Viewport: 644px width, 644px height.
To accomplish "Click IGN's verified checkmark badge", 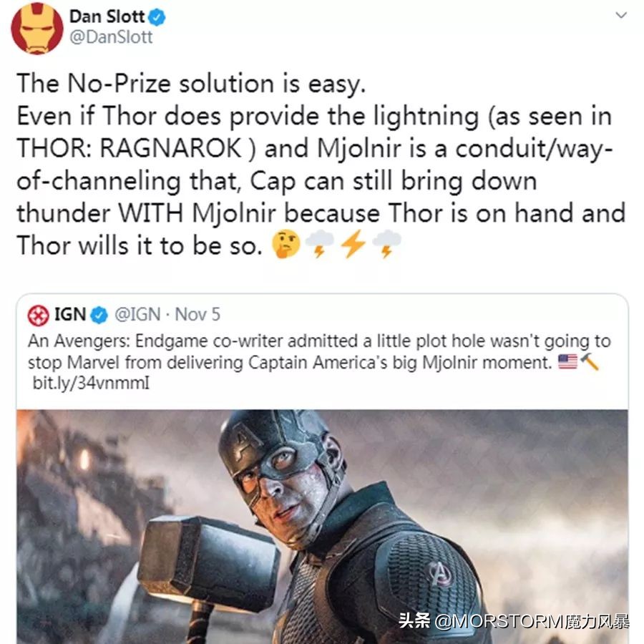I will coord(99,315).
